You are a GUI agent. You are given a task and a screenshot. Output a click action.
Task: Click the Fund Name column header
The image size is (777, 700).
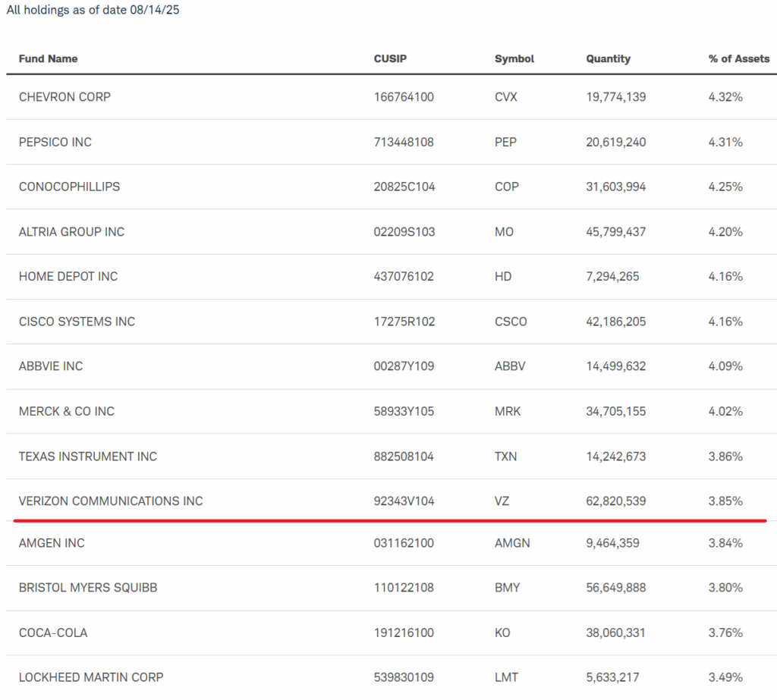point(48,58)
